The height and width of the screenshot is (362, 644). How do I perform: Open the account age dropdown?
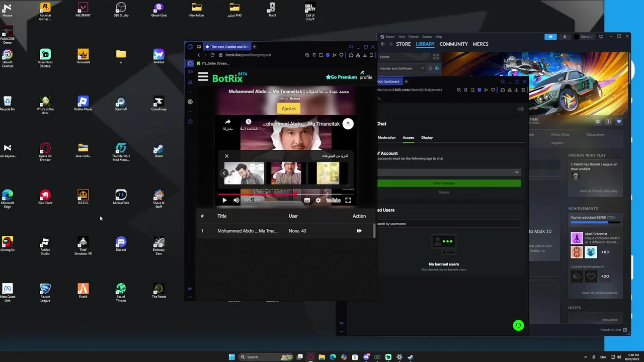pos(449,172)
